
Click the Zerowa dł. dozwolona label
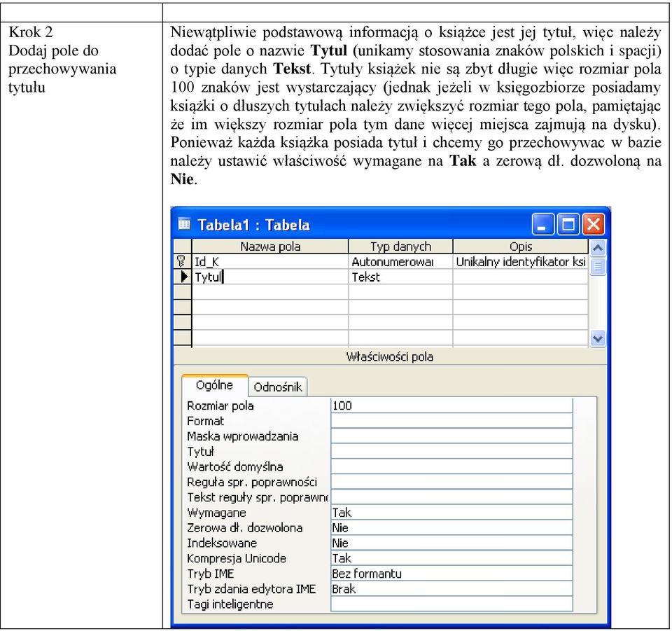245,527
